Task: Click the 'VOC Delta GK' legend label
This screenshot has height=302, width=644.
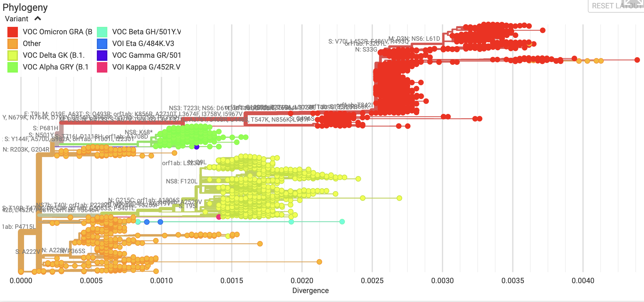Action: tap(54, 55)
